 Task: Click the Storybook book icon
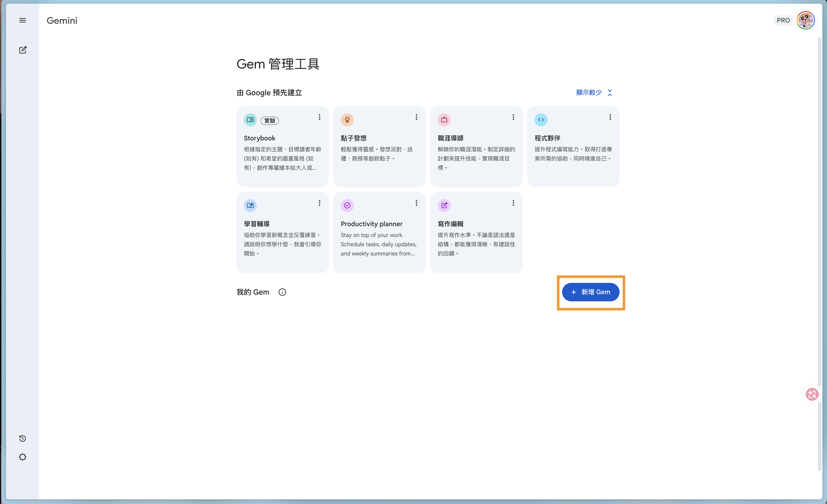click(250, 120)
